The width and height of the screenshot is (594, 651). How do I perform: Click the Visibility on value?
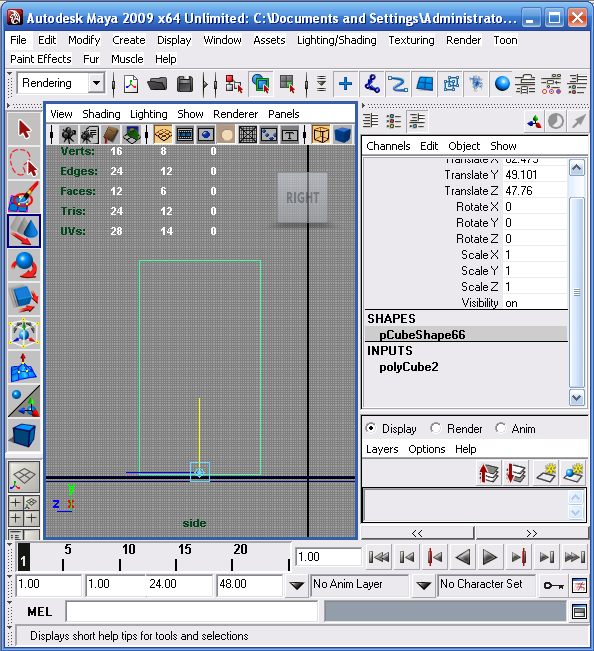535,303
